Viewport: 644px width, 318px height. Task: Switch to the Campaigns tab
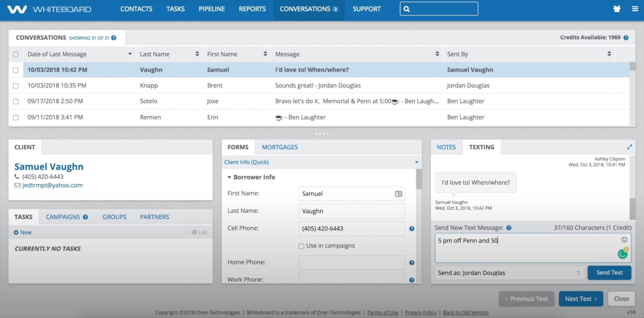63,217
